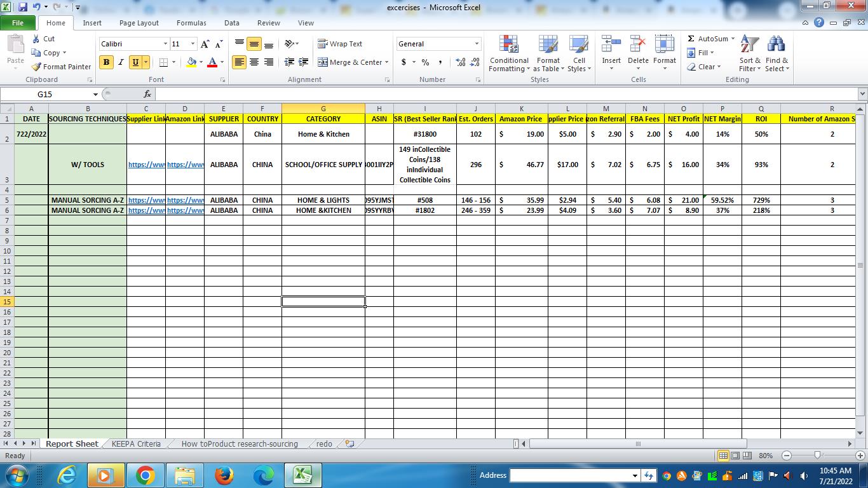Open the Name Box dropdown arrow
Screen dimensions: 868x488
95,94
